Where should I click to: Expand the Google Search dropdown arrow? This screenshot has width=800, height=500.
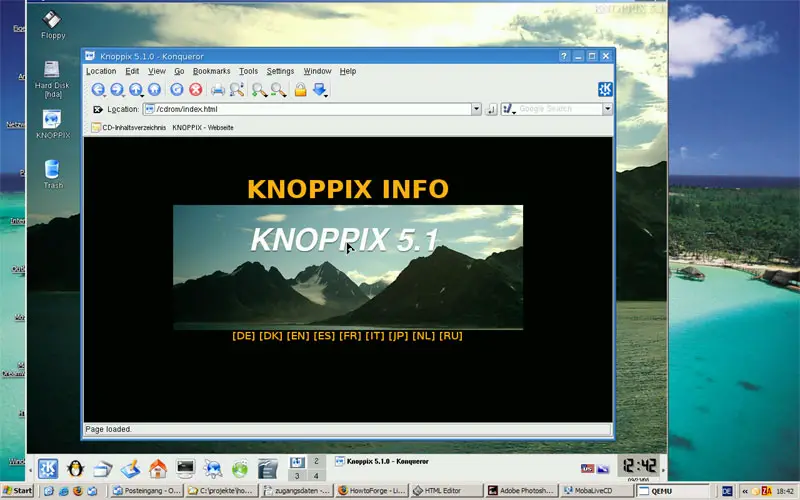[x=608, y=109]
